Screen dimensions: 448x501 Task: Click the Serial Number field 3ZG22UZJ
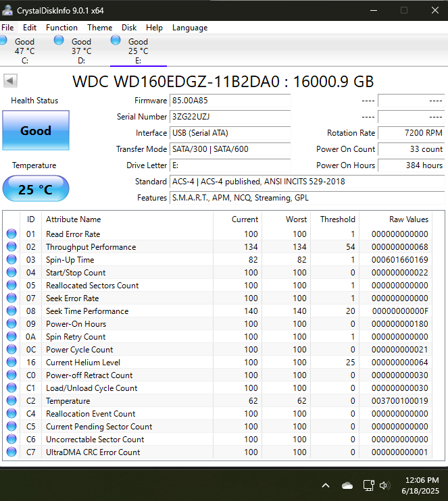[x=230, y=117]
